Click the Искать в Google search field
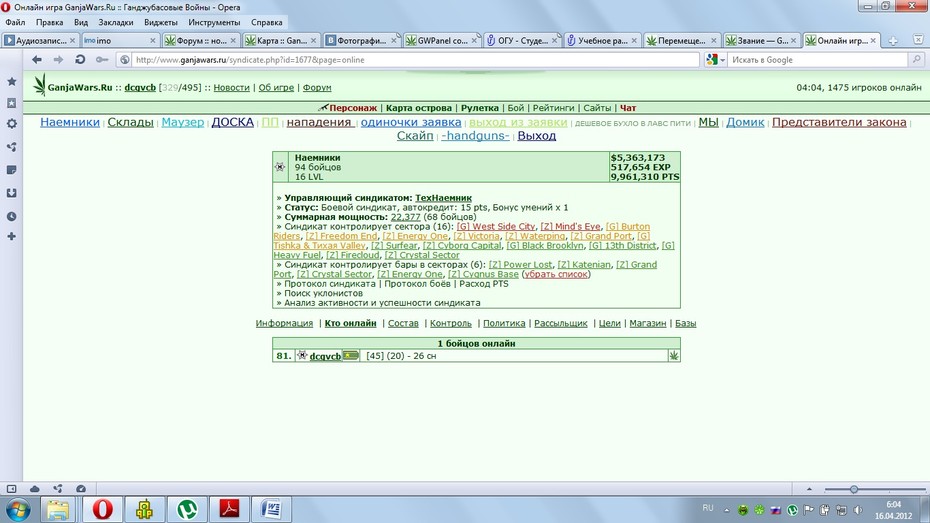The image size is (930, 523). tap(817, 60)
